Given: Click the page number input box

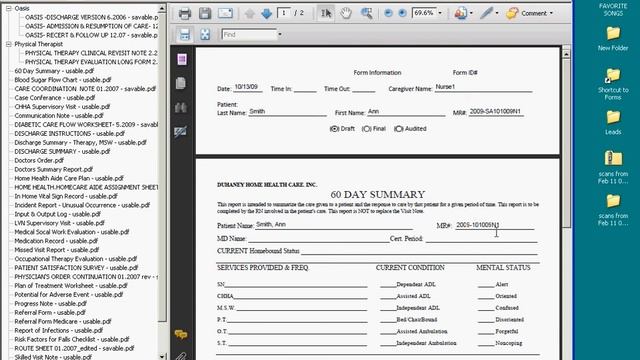Looking at the screenshot, I should (x=284, y=13).
